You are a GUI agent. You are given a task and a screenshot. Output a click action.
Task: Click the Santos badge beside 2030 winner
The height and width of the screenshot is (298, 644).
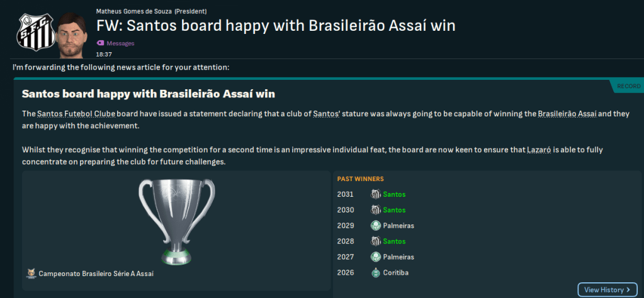376,210
